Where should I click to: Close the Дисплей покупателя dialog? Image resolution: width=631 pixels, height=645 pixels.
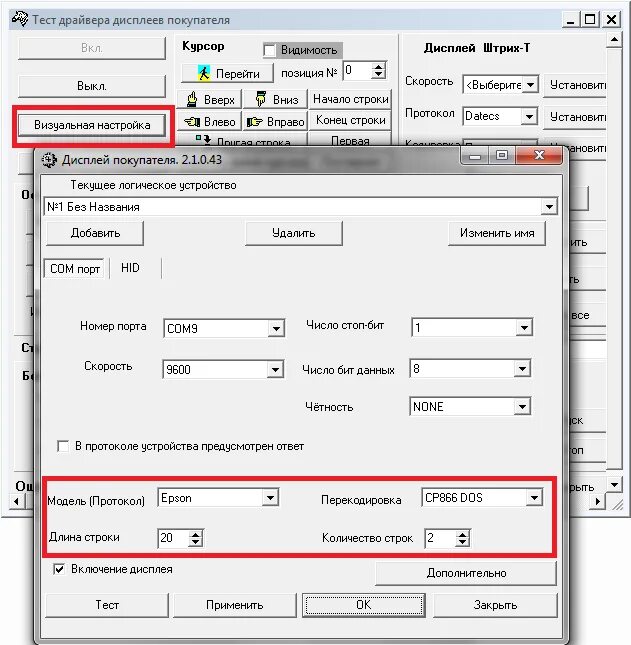tap(539, 155)
